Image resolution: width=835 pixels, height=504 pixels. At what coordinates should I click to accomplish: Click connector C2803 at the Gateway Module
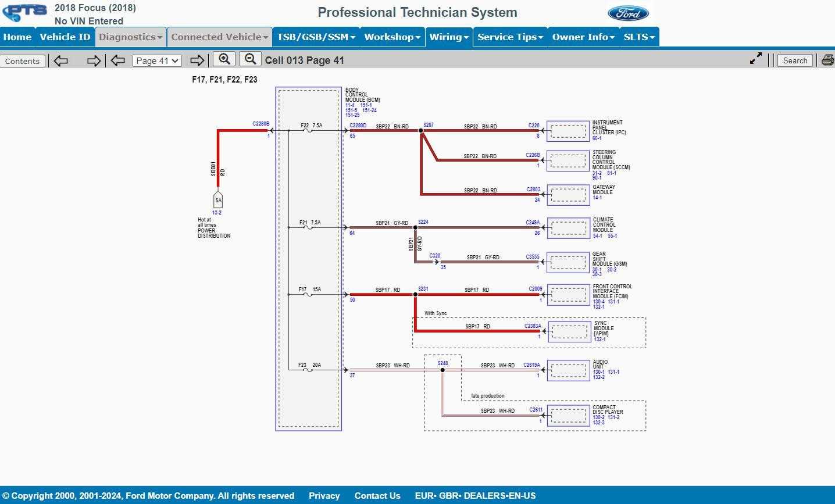[533, 190]
